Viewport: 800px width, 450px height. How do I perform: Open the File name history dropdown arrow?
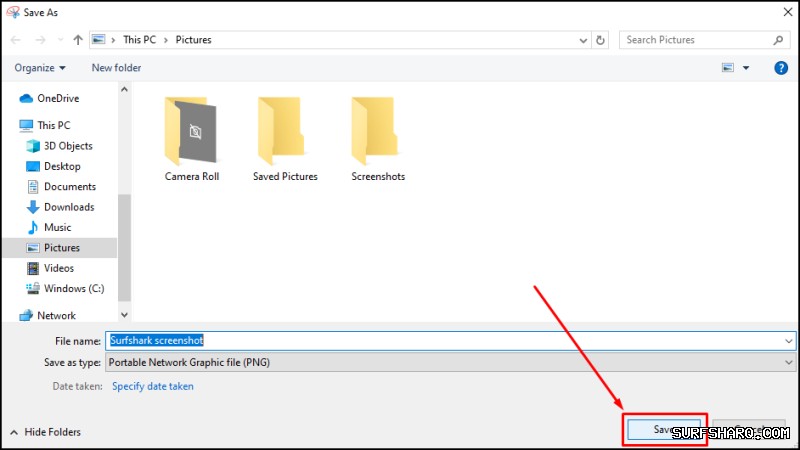point(789,341)
